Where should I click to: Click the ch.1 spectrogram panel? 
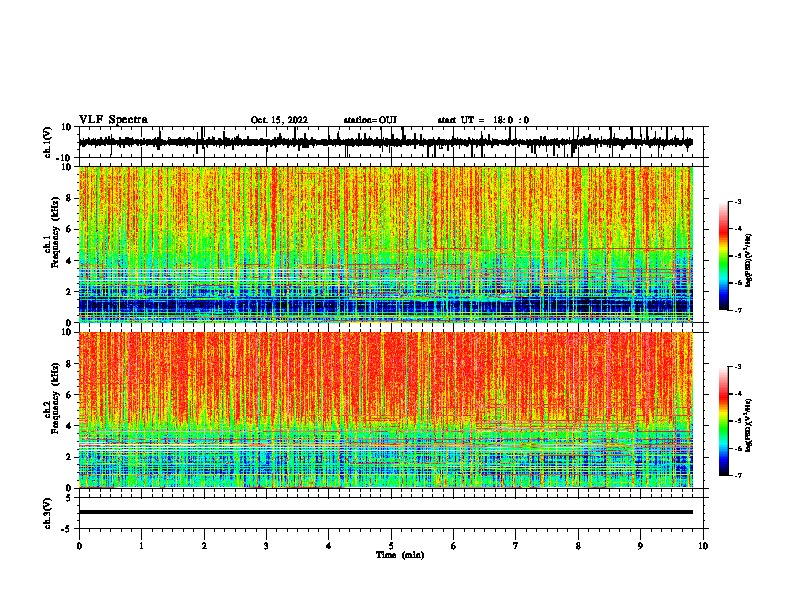point(385,244)
